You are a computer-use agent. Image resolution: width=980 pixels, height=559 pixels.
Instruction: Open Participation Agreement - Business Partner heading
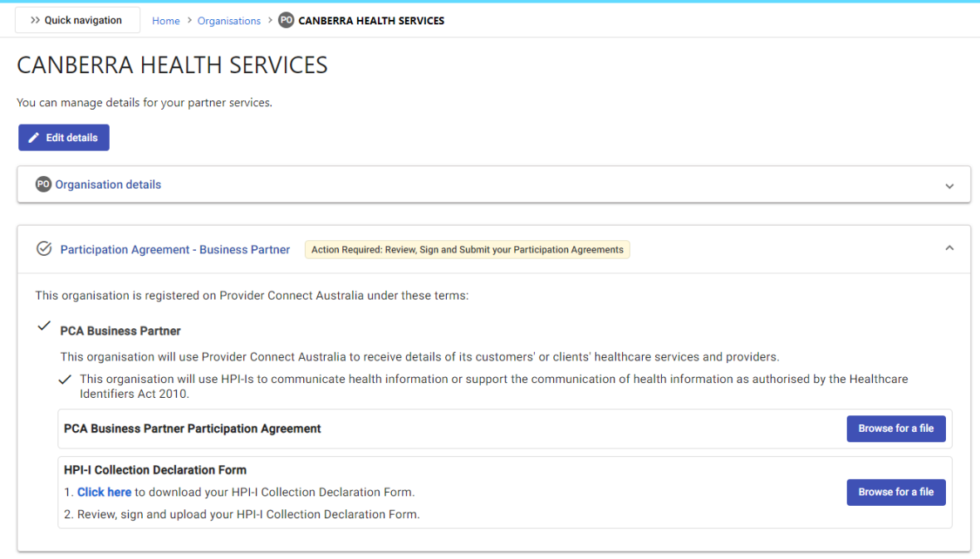pos(175,249)
